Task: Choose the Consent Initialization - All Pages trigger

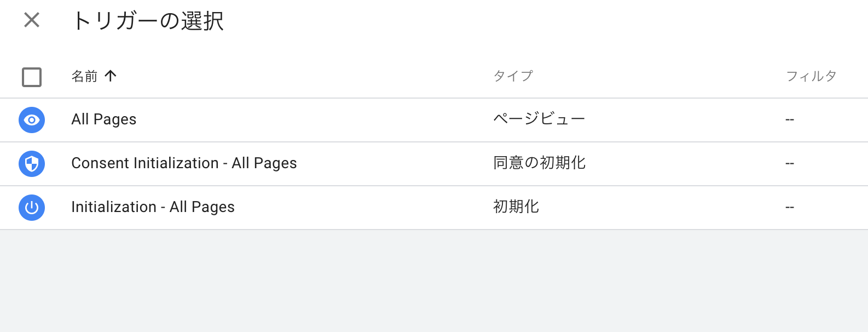Action: tap(184, 163)
